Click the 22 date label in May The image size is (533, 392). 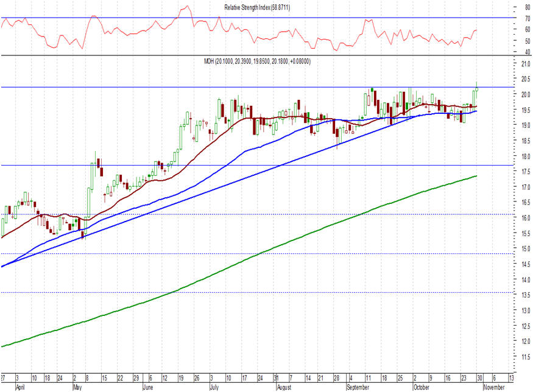(121, 378)
